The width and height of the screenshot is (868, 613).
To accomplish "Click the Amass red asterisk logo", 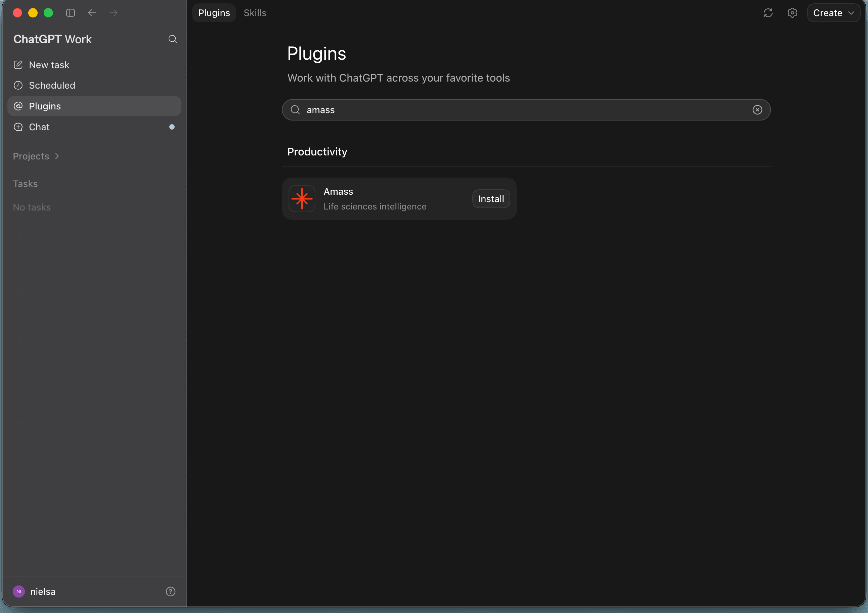I will (302, 199).
